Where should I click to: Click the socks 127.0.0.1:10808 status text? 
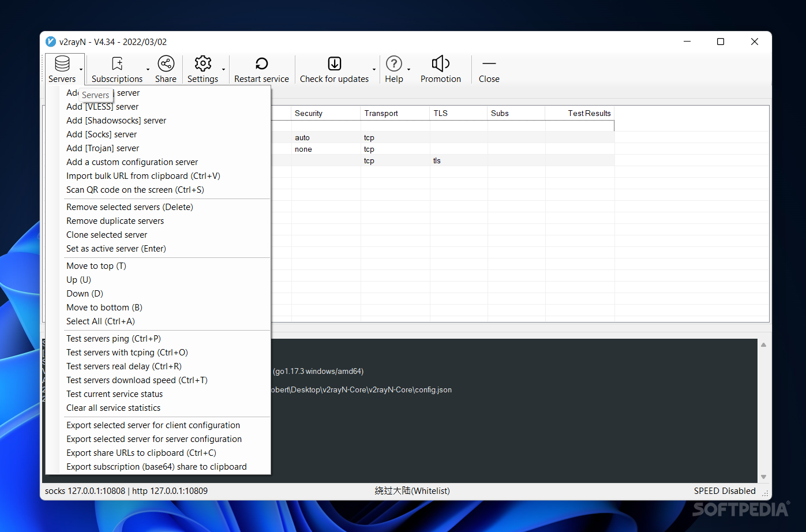[85, 491]
